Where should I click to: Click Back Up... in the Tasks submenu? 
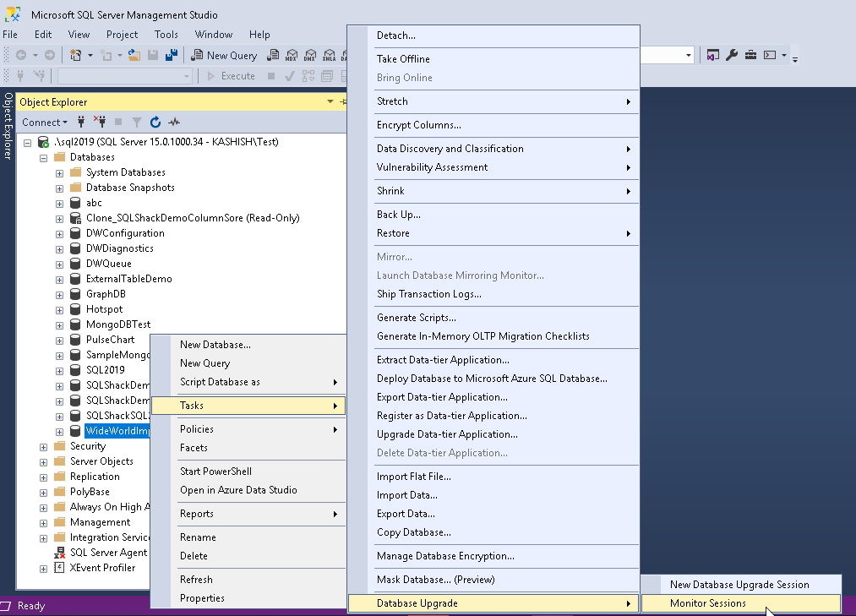(493, 215)
